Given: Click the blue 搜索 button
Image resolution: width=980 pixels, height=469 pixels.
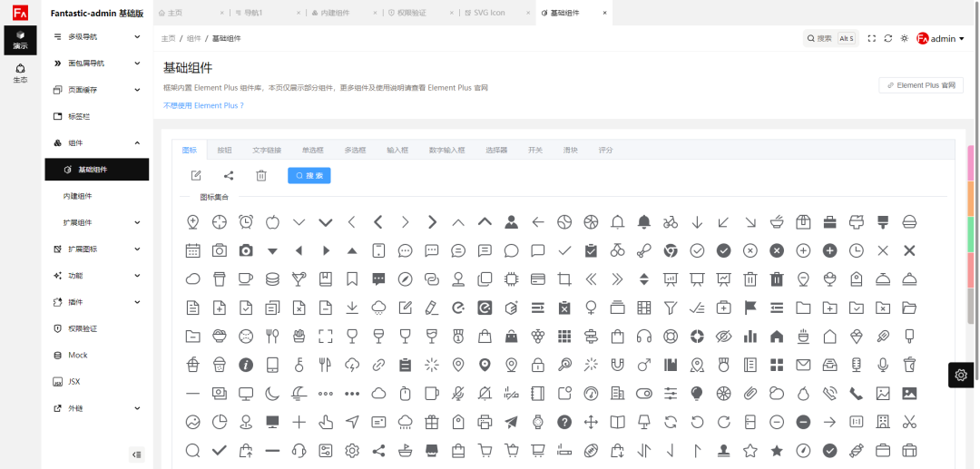Looking at the screenshot, I should tap(309, 176).
